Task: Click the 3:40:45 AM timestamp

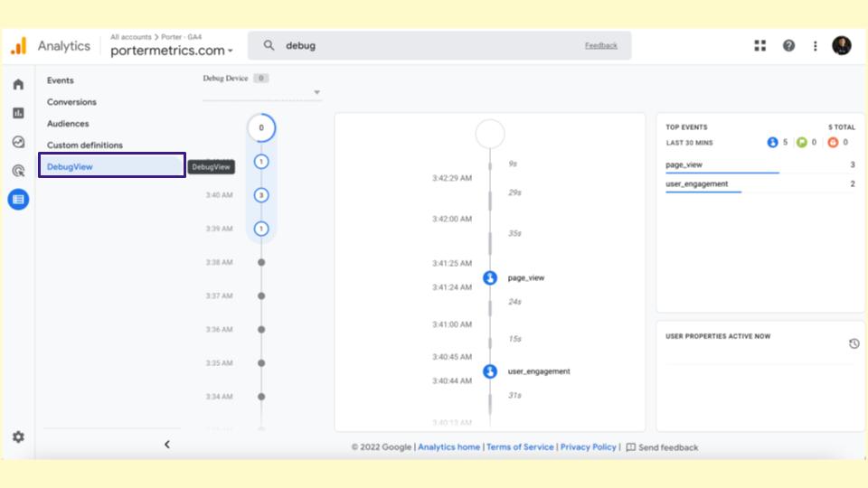Action: (x=452, y=357)
